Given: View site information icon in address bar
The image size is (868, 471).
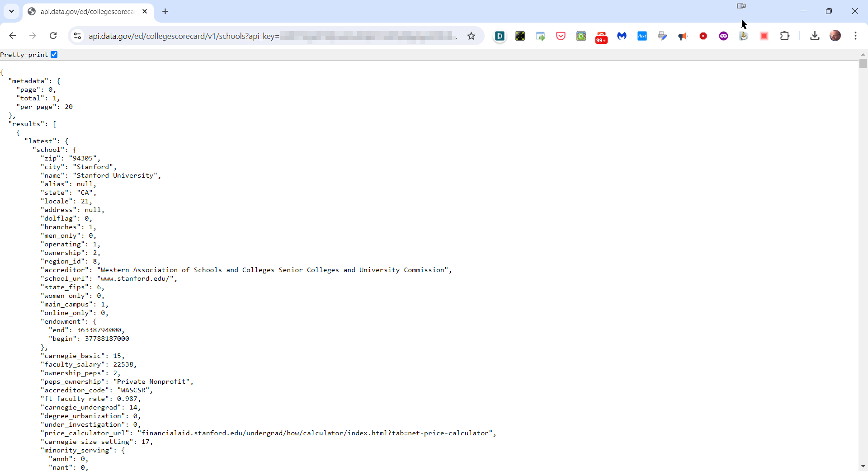Looking at the screenshot, I should pyautogui.click(x=77, y=36).
